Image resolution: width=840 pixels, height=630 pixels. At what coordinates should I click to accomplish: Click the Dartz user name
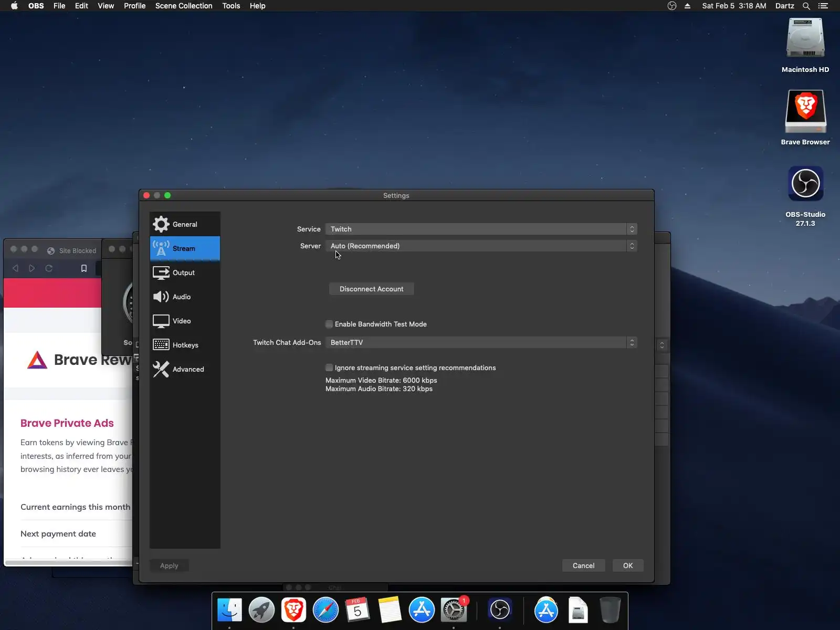[x=785, y=6]
